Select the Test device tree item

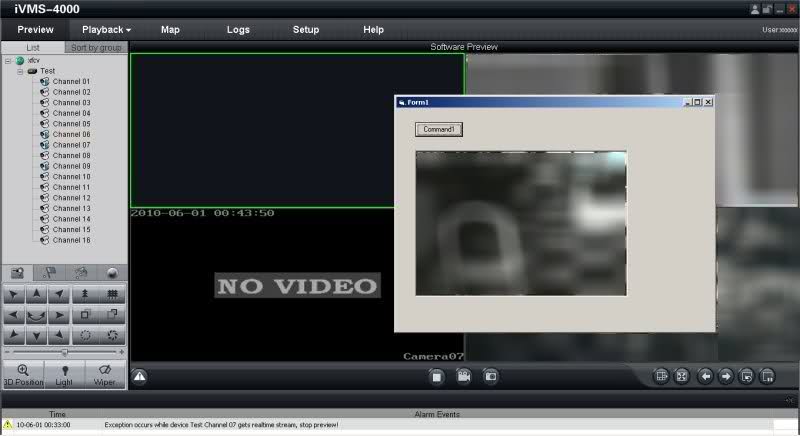[x=47, y=71]
